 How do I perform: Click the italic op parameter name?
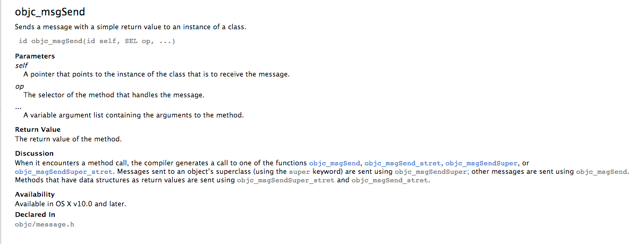[20, 86]
